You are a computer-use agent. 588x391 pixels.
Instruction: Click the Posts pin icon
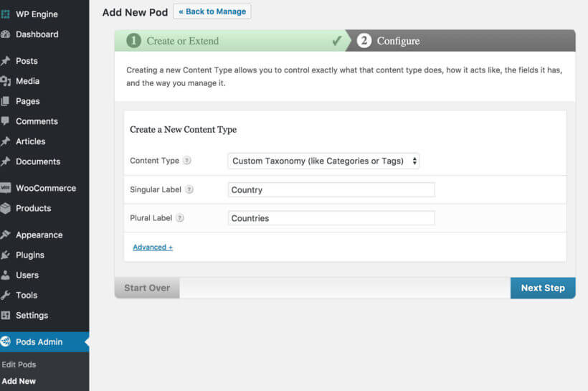tap(5, 61)
